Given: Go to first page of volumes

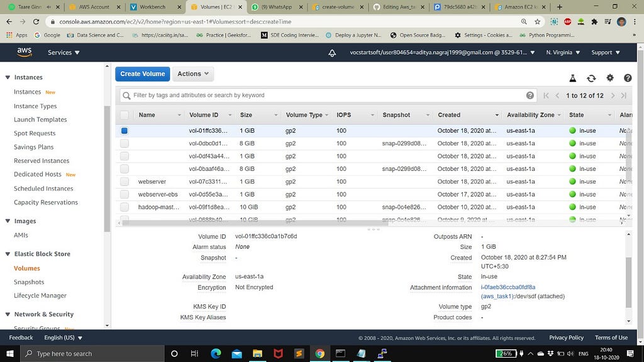Looking at the screenshot, I should coord(546,96).
